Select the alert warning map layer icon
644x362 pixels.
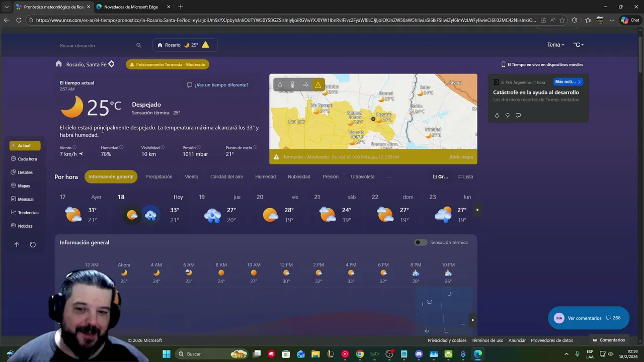tap(318, 85)
